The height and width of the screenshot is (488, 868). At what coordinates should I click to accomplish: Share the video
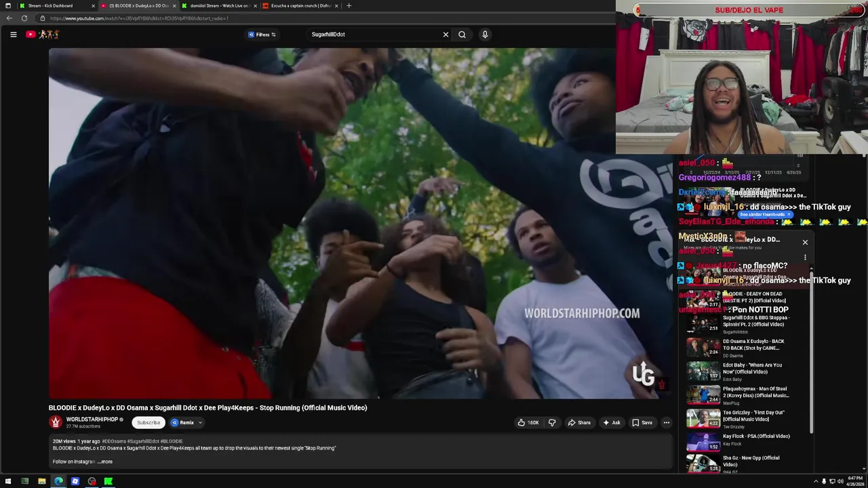579,422
